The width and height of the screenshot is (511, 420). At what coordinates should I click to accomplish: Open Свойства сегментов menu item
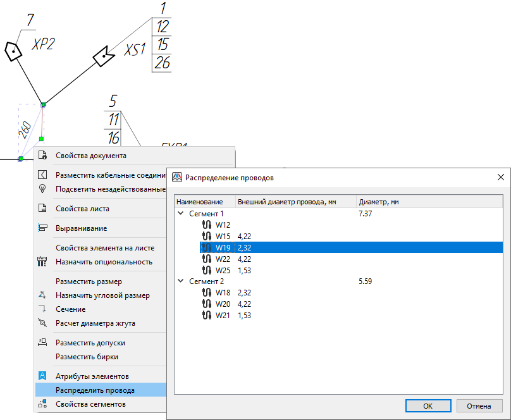90,404
